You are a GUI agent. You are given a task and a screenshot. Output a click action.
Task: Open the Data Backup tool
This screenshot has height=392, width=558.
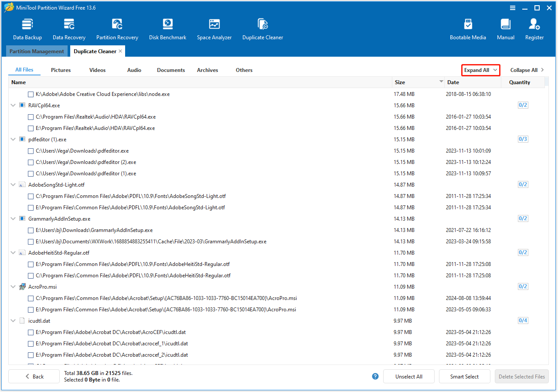pos(27,28)
